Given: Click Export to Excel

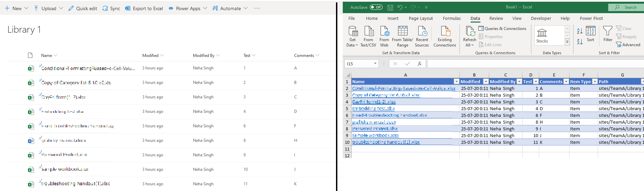Looking at the screenshot, I should coord(144,8).
